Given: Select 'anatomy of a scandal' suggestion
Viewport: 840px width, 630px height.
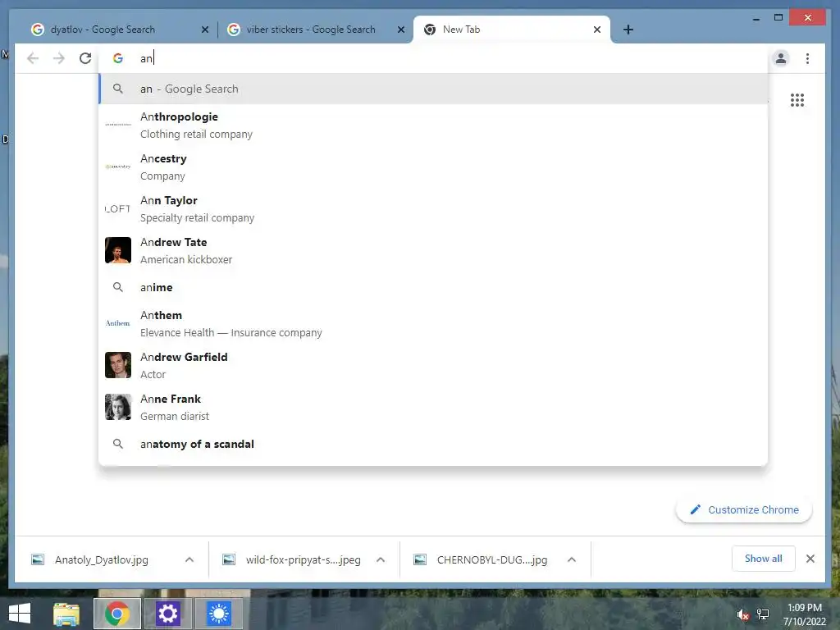Looking at the screenshot, I should coord(433,444).
